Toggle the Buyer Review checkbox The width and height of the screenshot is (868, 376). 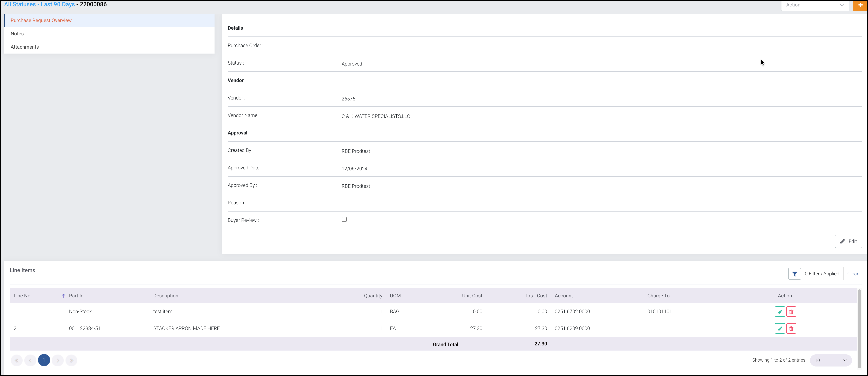click(344, 219)
